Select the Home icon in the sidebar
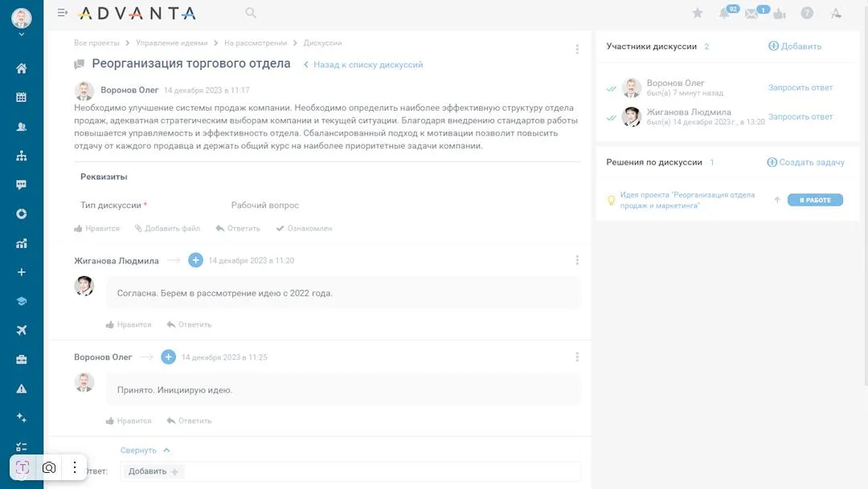The height and width of the screenshot is (489, 868). pyautogui.click(x=21, y=68)
